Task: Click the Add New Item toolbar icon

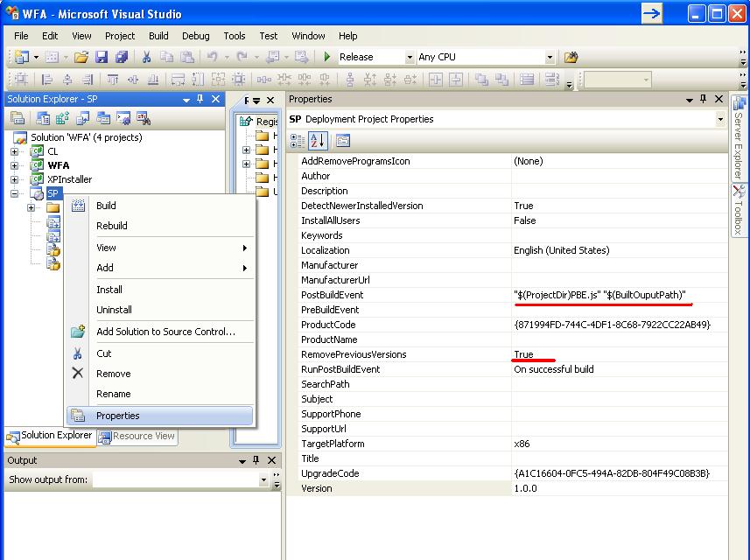Action: [52, 57]
